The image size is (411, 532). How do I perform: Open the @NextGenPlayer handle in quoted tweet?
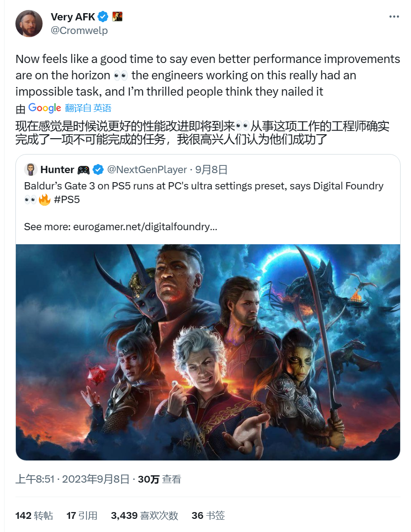point(147,169)
